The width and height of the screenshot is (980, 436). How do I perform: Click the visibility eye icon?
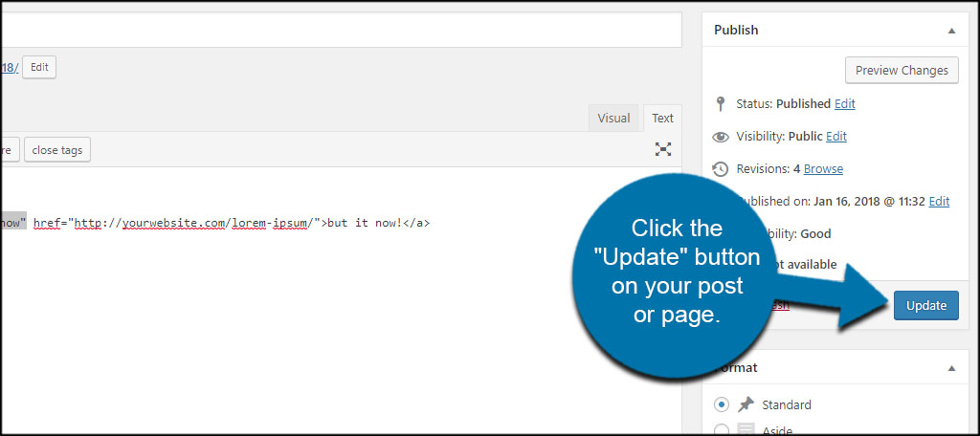[x=721, y=136]
